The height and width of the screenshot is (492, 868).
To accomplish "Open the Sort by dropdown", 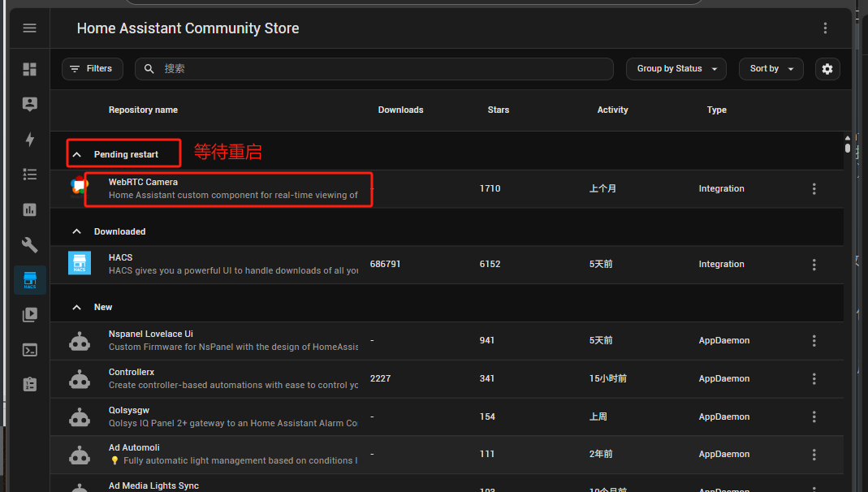I will click(x=771, y=69).
